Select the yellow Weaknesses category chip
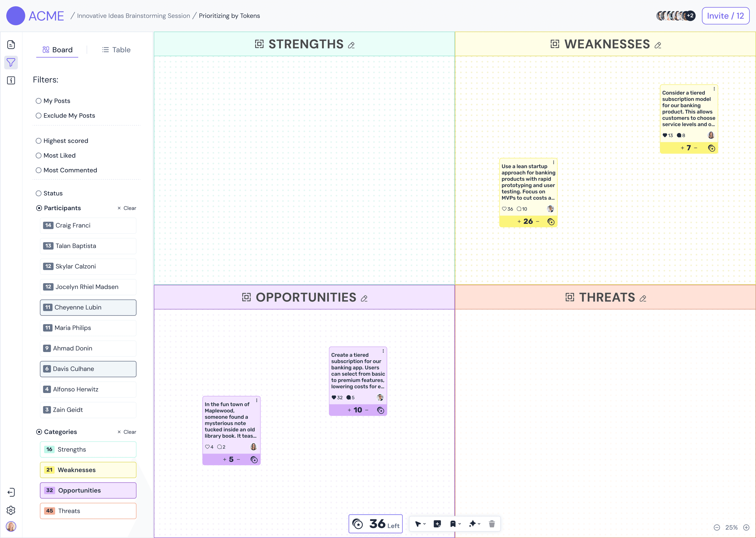Screen dimensions: 756x538 pyautogui.click(x=88, y=470)
